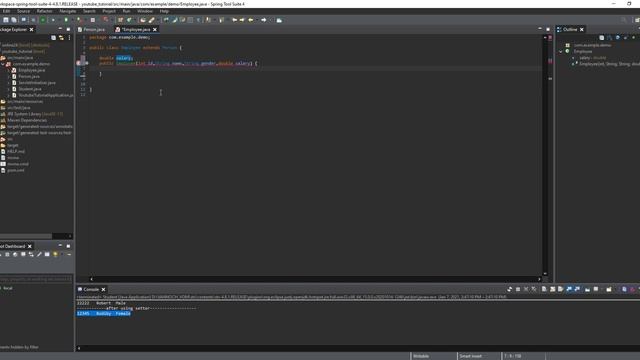
Task: Maximize the editor area
Action: pyautogui.click(x=548, y=29)
